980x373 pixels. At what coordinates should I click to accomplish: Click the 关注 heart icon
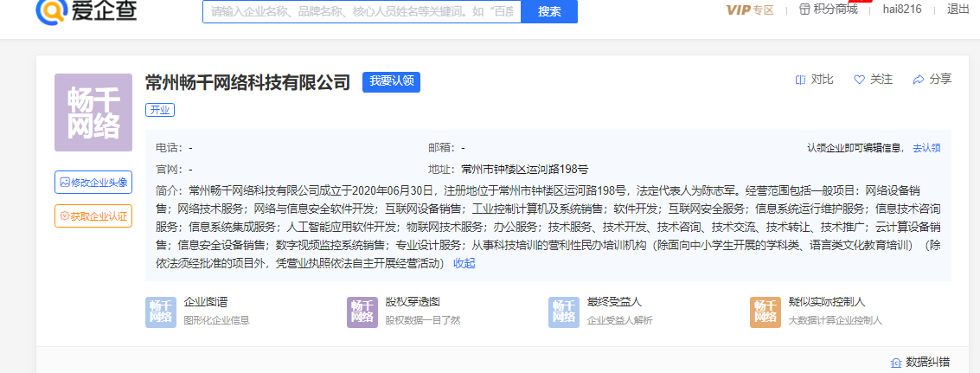860,80
